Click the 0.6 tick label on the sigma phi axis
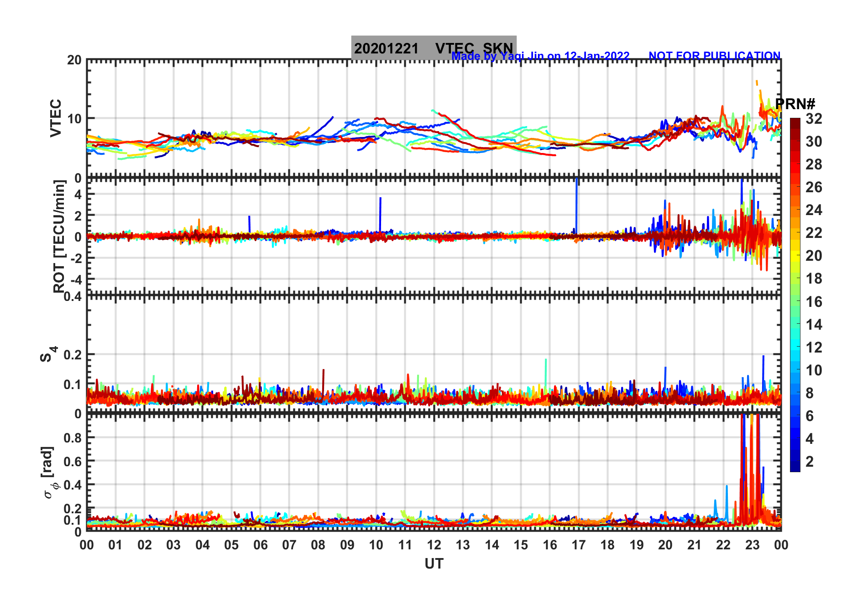868x590 pixels. 73,461
